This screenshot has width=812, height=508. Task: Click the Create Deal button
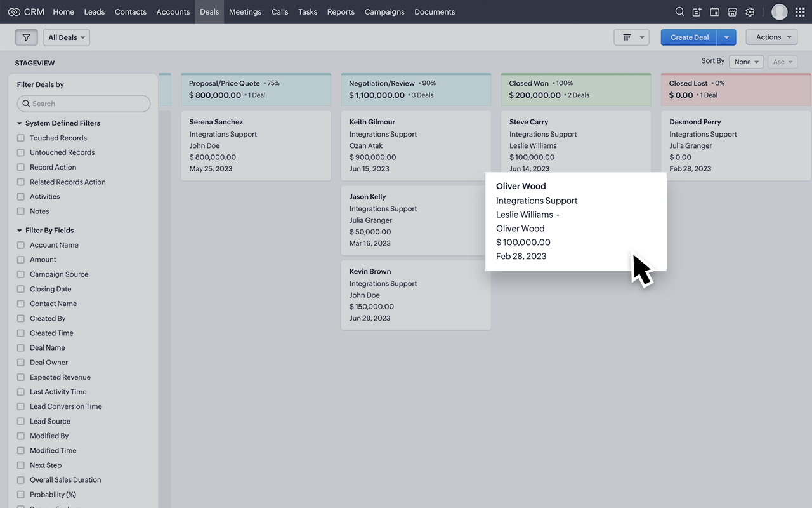(x=688, y=37)
